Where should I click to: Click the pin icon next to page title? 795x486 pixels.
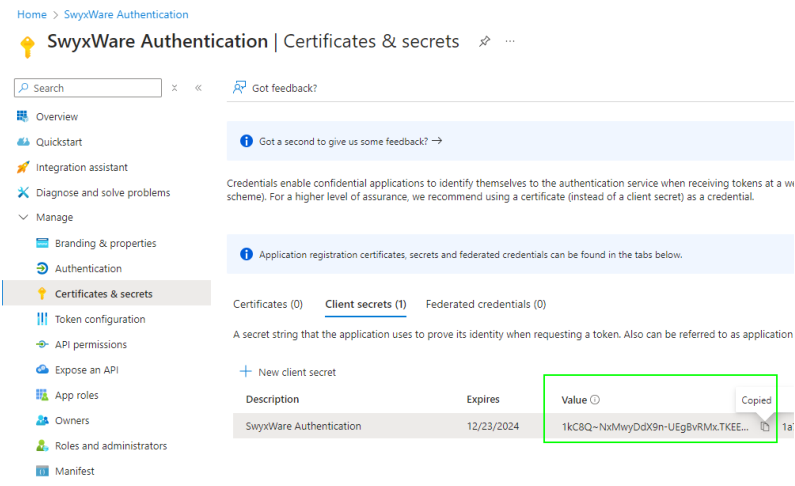[x=485, y=42]
